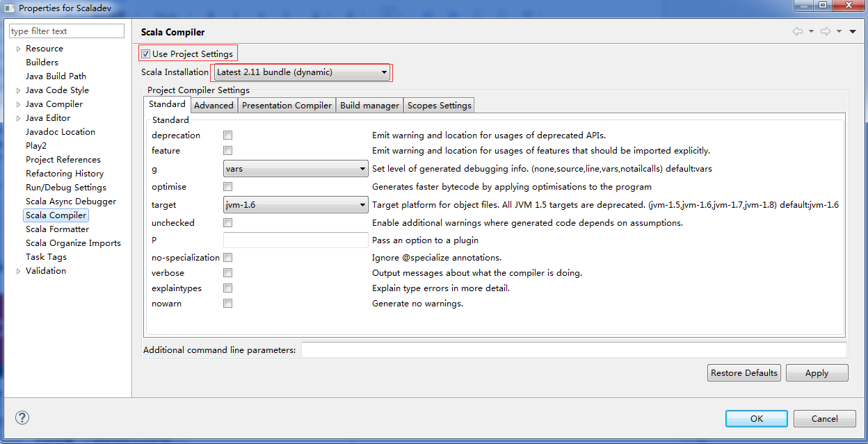Open the back history dropdown arrow

point(811,32)
